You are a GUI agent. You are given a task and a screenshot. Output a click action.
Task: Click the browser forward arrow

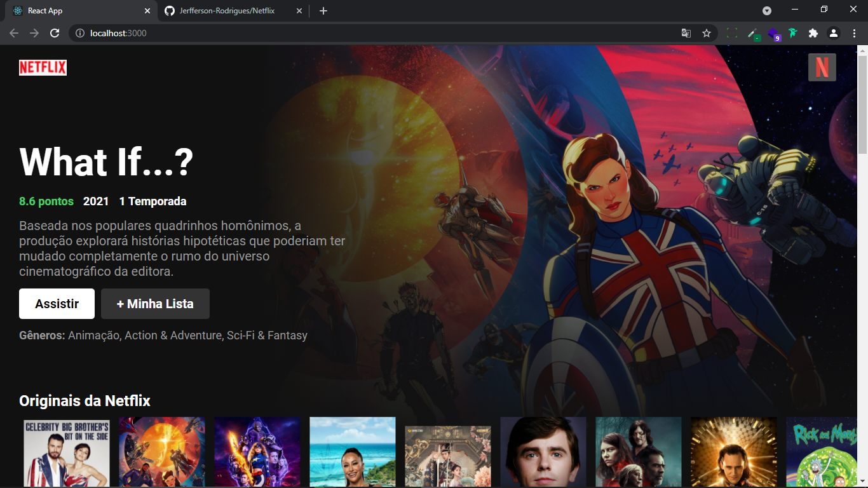(x=34, y=33)
